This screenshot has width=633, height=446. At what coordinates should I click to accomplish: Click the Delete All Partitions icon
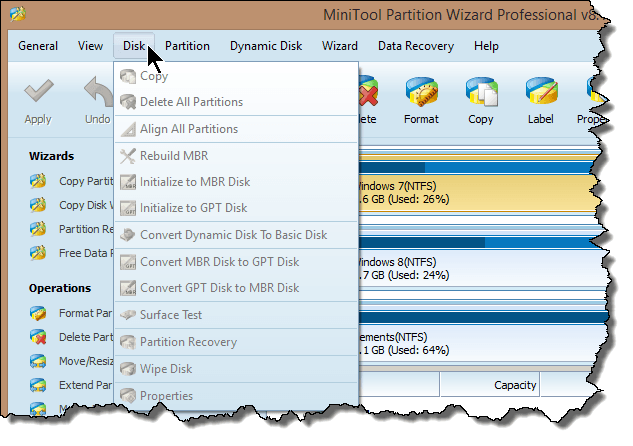click(x=128, y=102)
